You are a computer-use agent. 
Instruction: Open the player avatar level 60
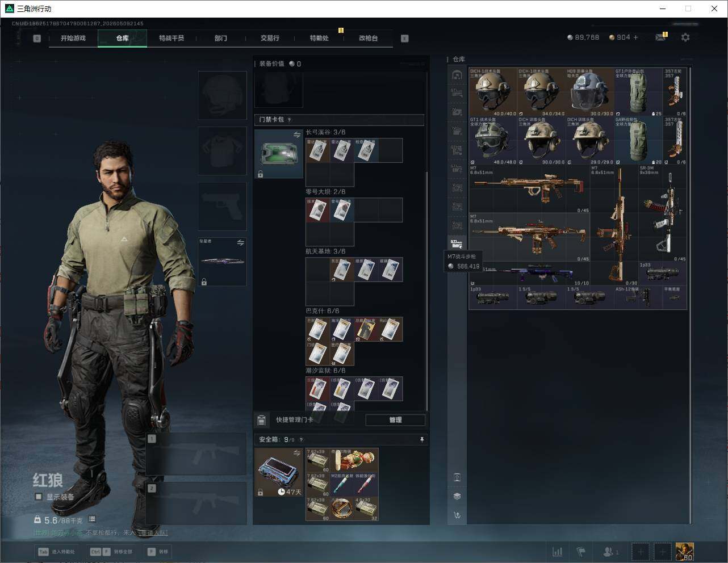click(684, 552)
